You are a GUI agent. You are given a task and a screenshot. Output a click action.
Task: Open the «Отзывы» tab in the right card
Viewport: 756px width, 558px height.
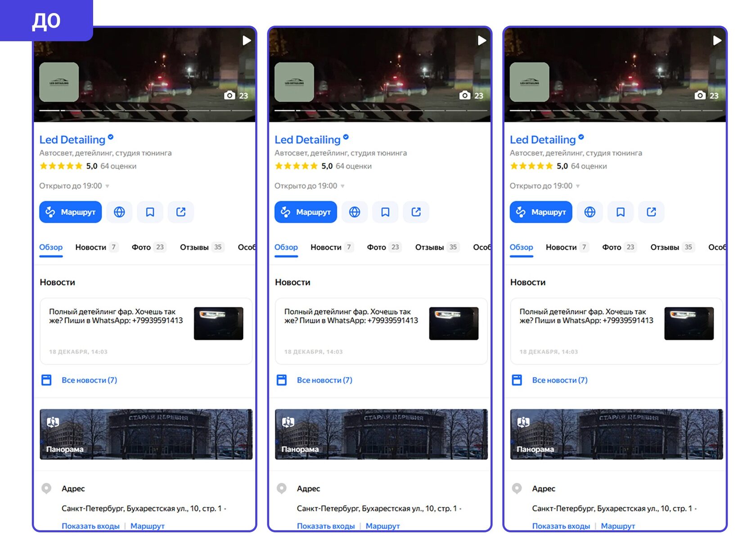(672, 247)
